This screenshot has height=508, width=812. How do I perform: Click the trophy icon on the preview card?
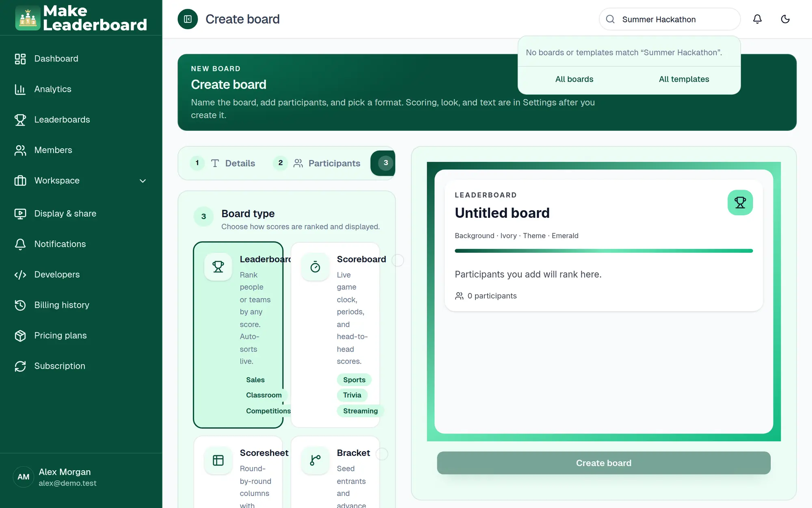pos(740,202)
